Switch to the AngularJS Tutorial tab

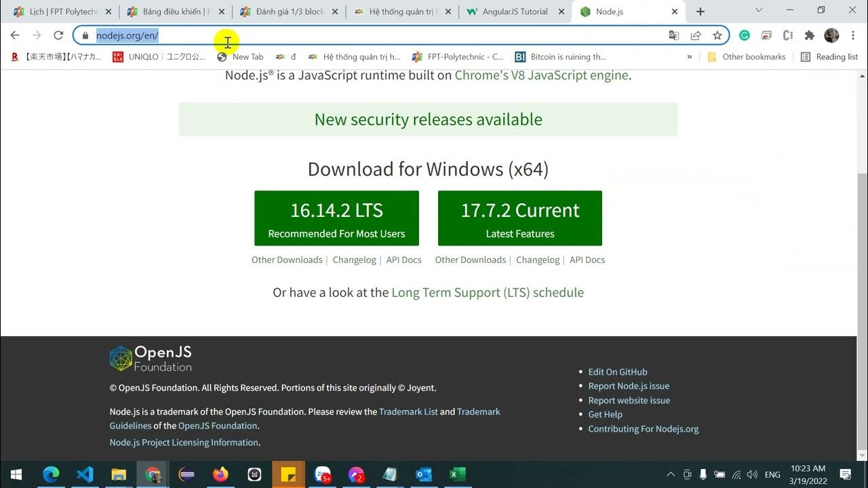[x=514, y=12]
